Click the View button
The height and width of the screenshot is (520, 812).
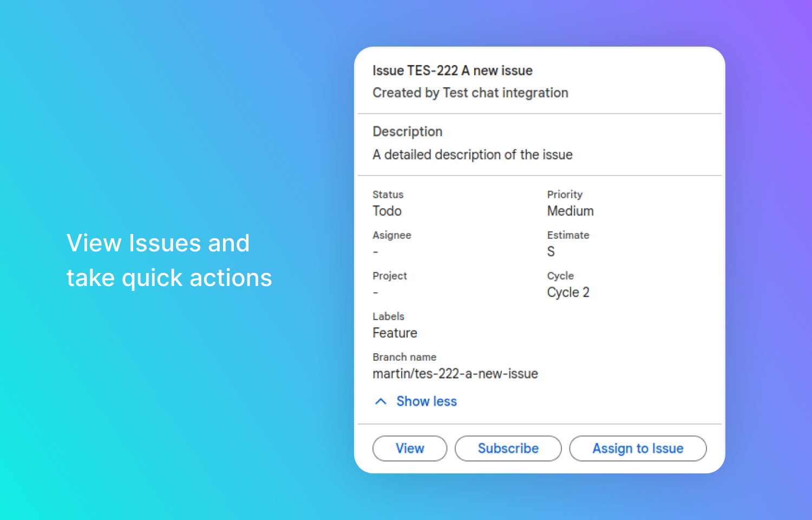click(410, 448)
